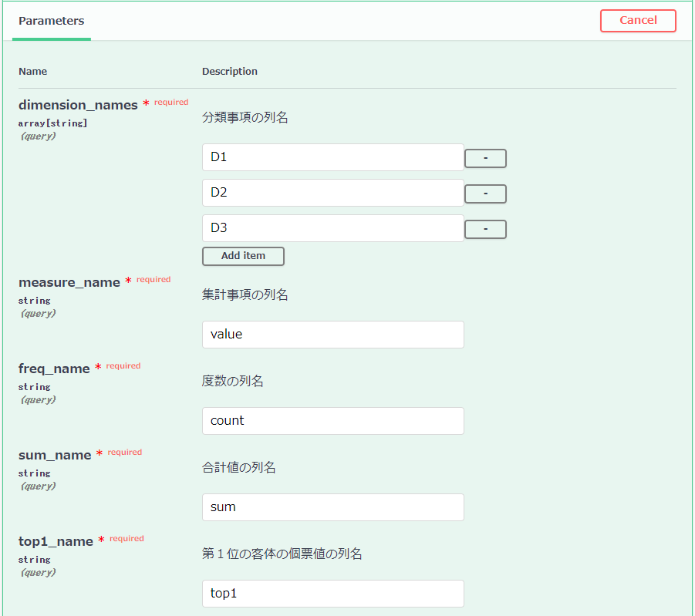Switch to the Parameters tab
The width and height of the screenshot is (695, 616).
point(52,21)
